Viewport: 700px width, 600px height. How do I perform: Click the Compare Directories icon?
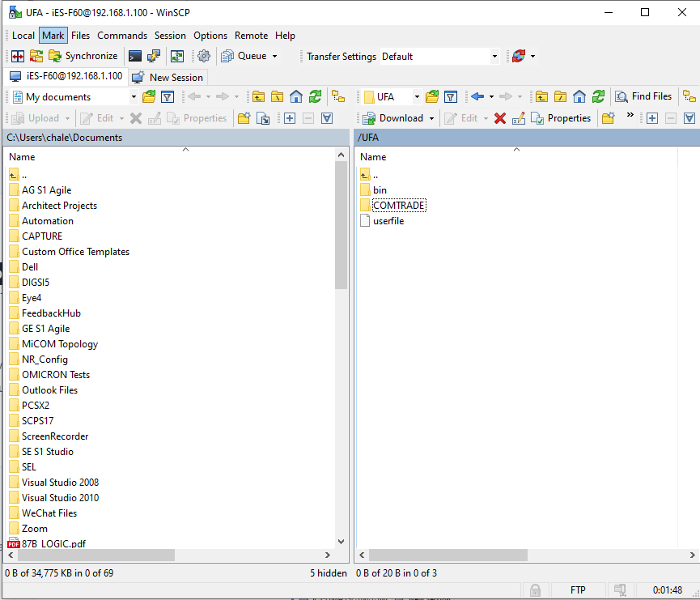[x=17, y=56]
